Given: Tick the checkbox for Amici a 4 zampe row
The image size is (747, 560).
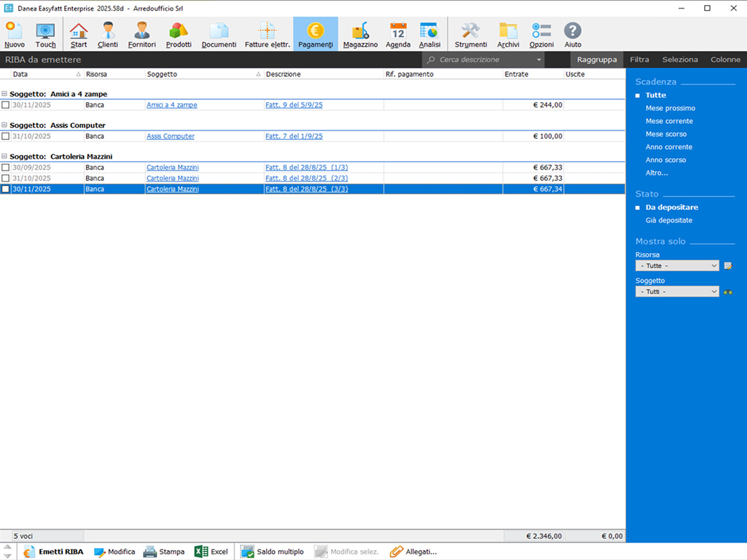Looking at the screenshot, I should [x=6, y=105].
